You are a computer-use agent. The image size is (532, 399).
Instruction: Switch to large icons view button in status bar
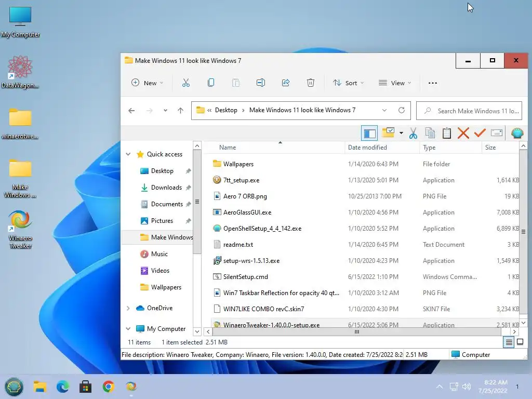520,342
